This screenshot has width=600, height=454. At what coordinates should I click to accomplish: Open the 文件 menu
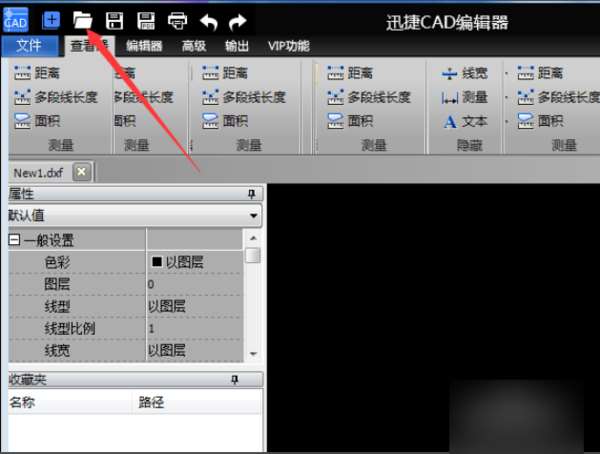click(29, 46)
